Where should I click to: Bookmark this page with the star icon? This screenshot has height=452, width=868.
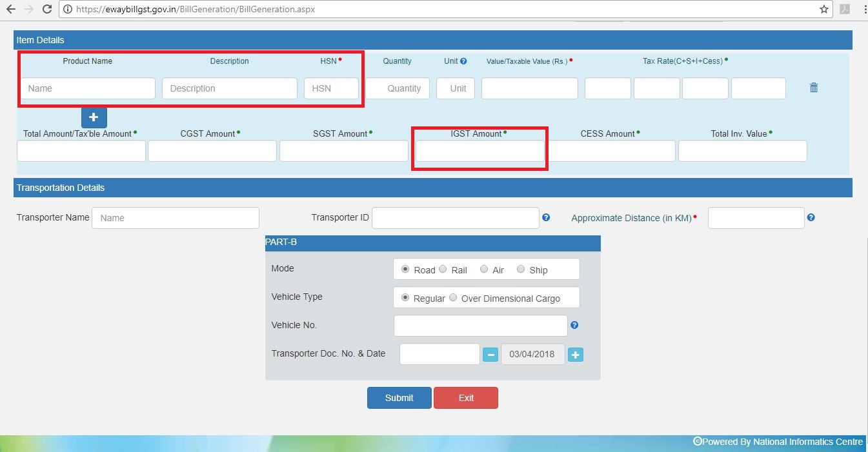pos(825,9)
